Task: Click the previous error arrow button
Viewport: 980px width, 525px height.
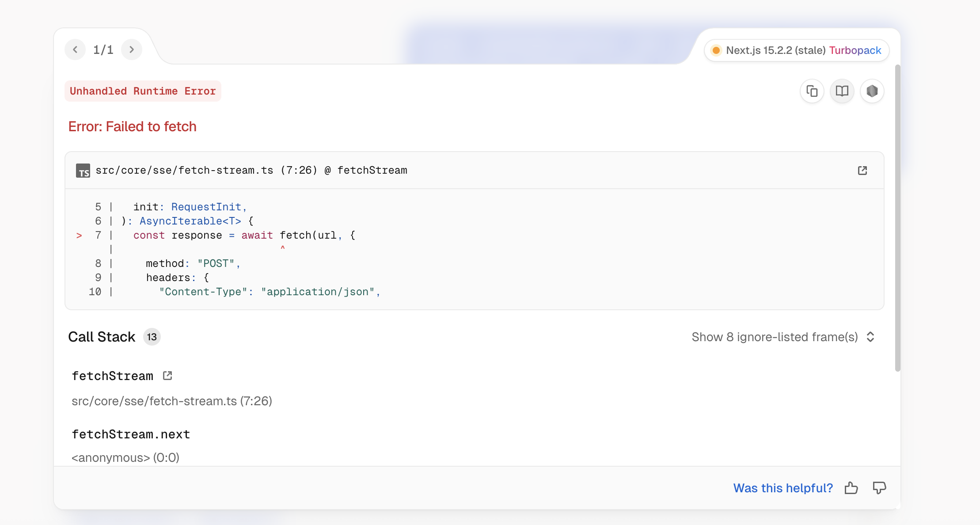Action: point(75,49)
